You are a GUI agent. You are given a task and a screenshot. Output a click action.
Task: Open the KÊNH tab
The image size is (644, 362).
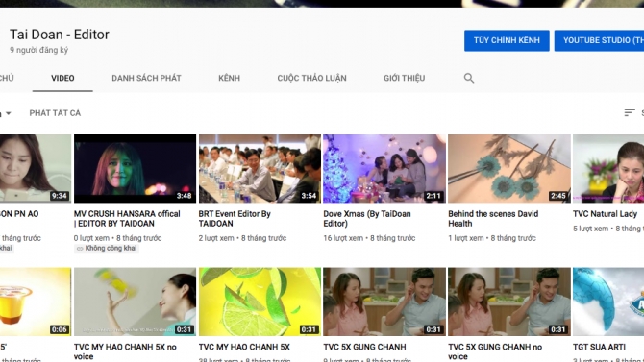click(x=229, y=78)
